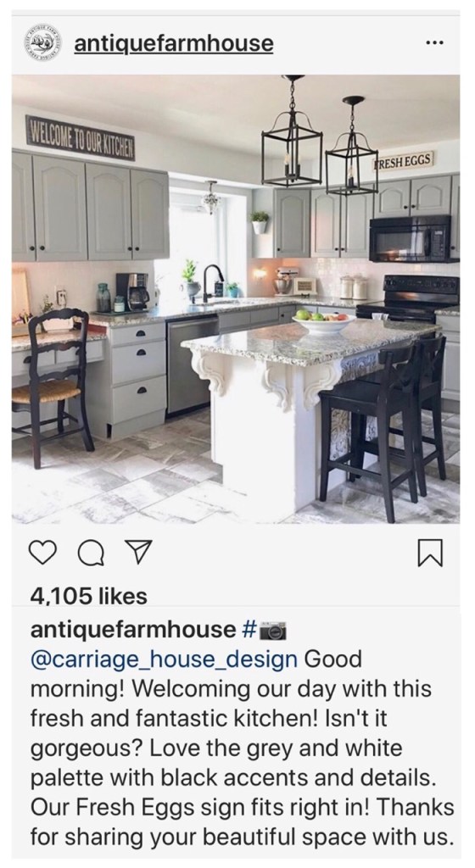Image resolution: width=475 pixels, height=868 pixels.
Task: Tap the Fresh Eggs sign in the photo
Action: (x=402, y=161)
